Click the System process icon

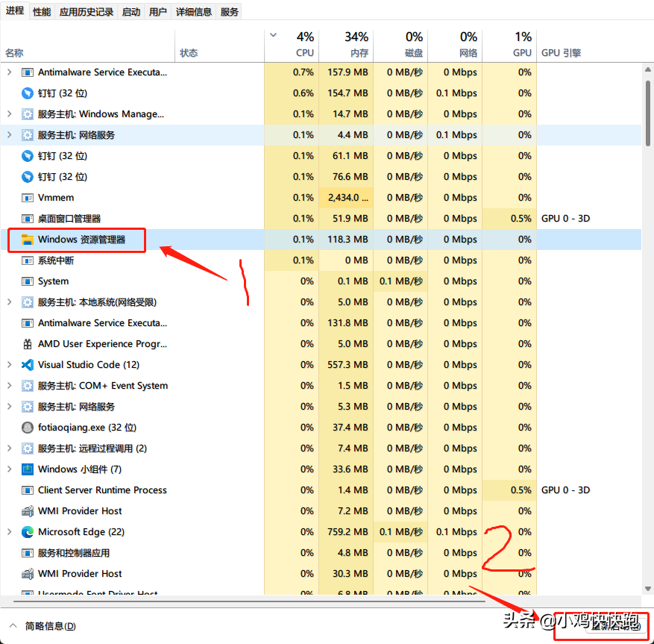click(27, 281)
